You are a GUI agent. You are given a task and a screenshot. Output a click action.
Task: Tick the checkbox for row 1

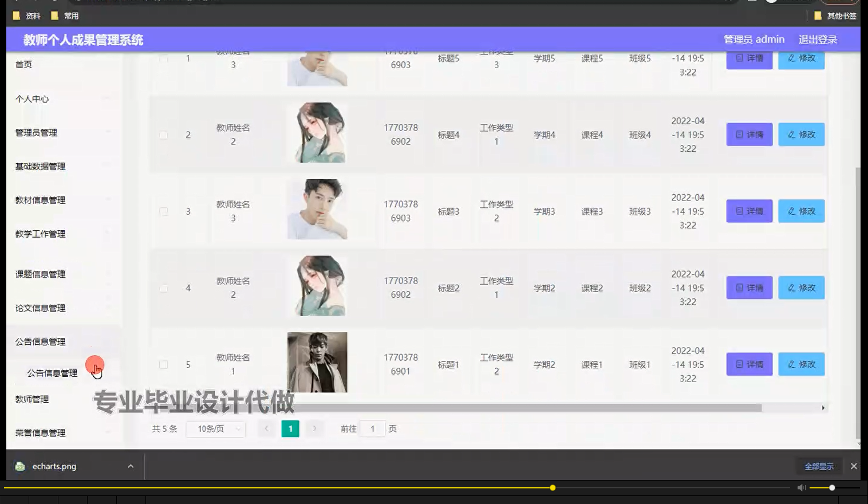[164, 58]
